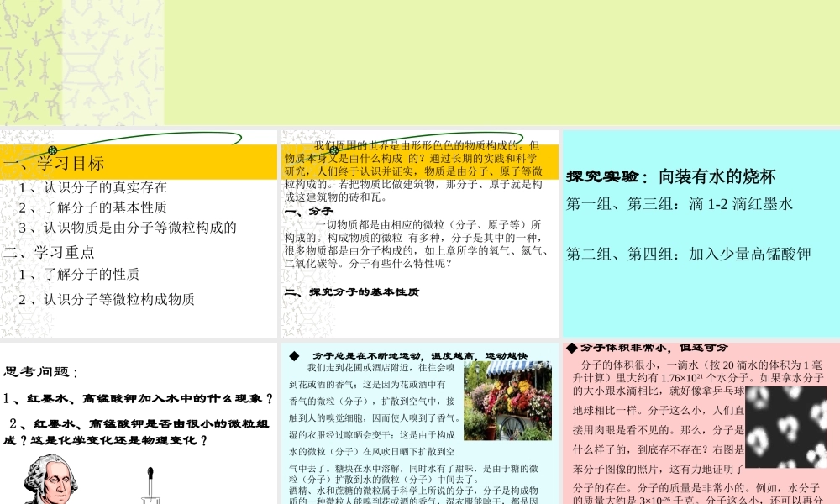Image resolution: width=840 pixels, height=504 pixels.
Task: Click the paragraph beginning 一切物质都是由相应的微粒
Action: [416, 244]
